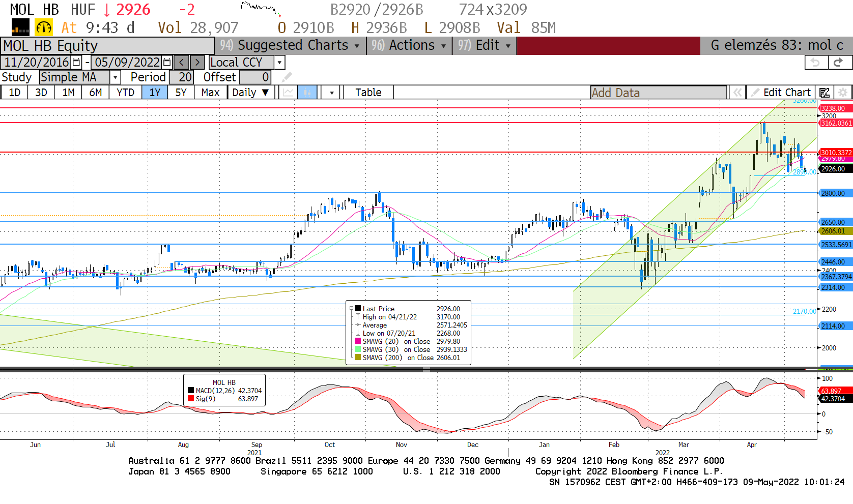The height and width of the screenshot is (504, 853).
Task: Select the 6M time range tab
Action: coord(95,93)
